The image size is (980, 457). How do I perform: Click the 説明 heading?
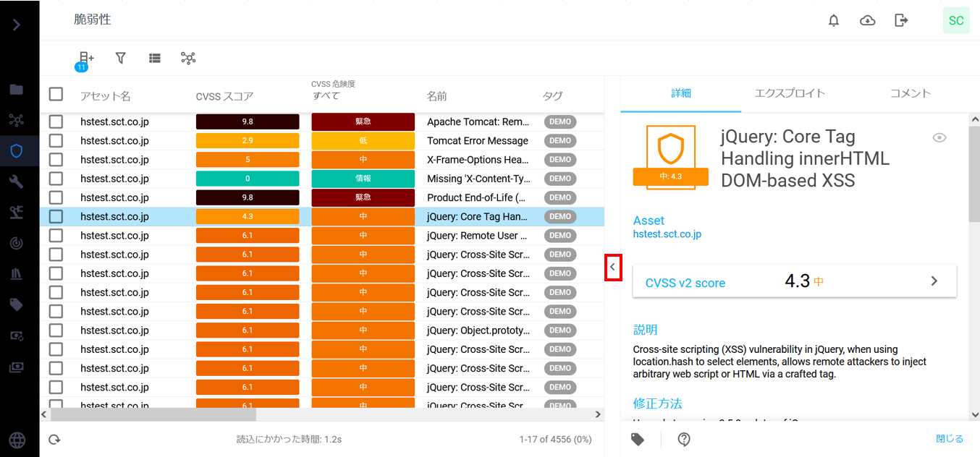click(x=646, y=330)
